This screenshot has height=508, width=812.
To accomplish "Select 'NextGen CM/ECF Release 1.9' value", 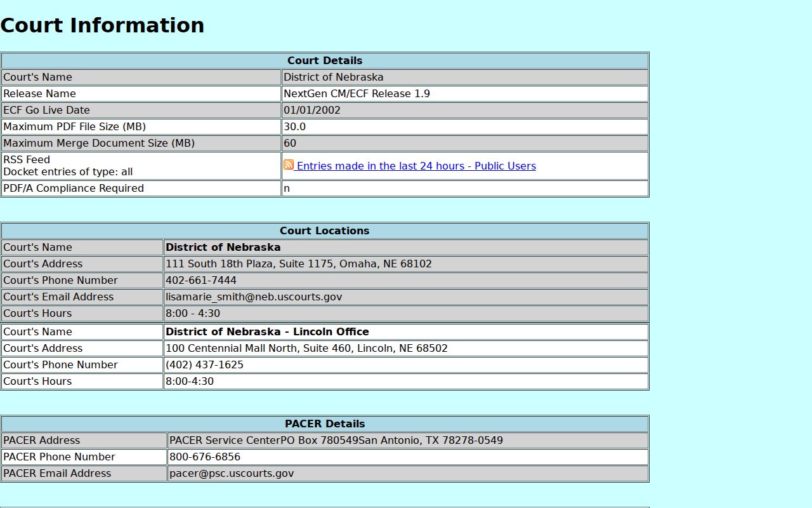I will 357,93.
